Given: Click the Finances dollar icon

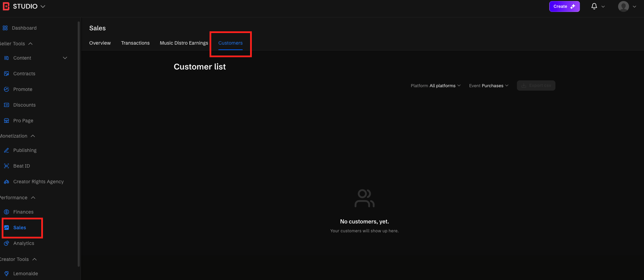Looking at the screenshot, I should click(6, 212).
